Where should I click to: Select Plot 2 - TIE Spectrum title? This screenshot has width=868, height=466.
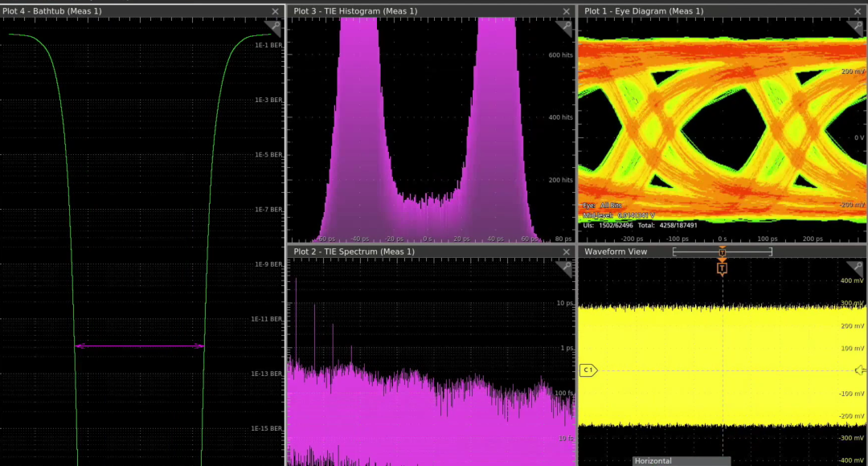[354, 251]
